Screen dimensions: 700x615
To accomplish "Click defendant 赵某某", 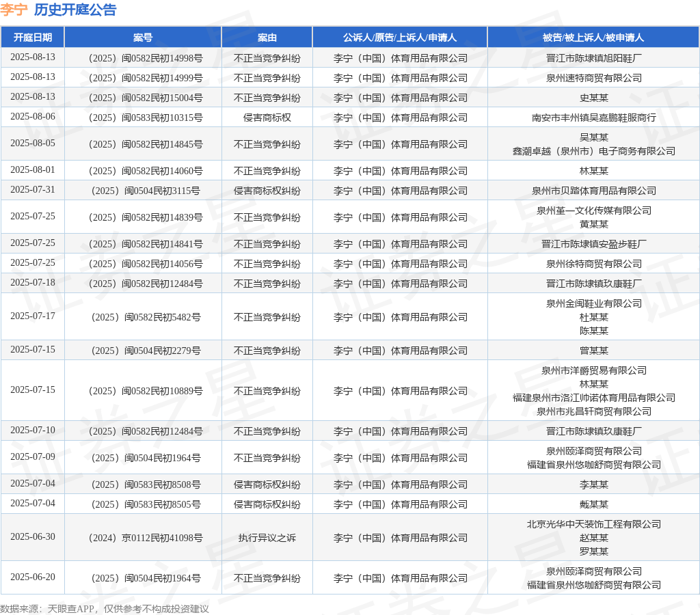I will (x=594, y=538).
